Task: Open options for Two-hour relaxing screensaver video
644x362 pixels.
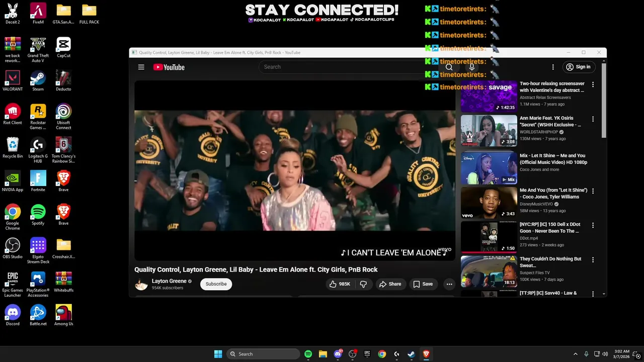Action: [593, 84]
